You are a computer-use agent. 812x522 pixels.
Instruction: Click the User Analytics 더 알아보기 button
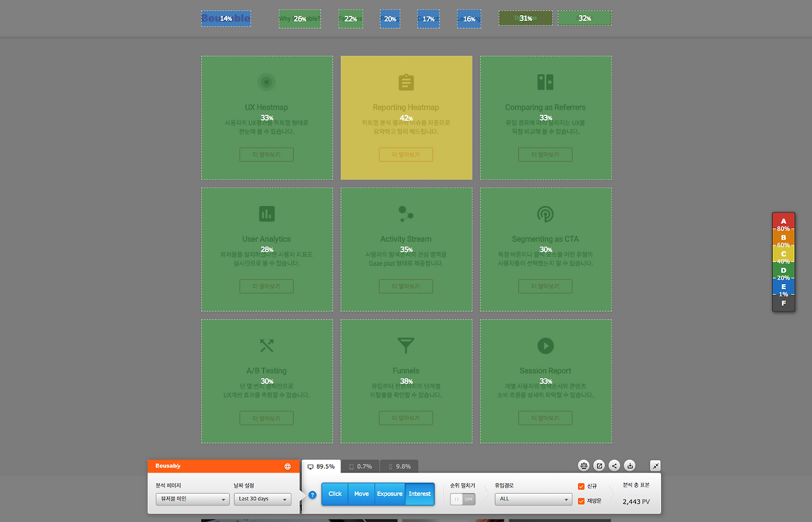[x=266, y=287]
